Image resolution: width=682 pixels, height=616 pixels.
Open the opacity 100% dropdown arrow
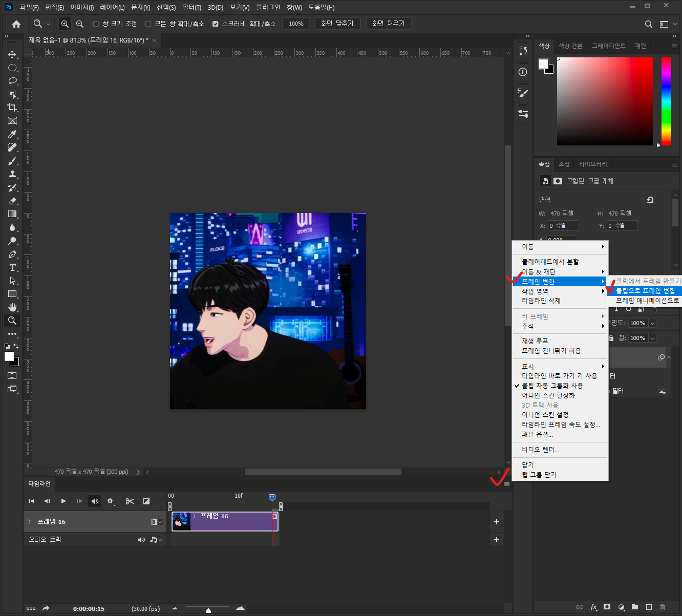coord(652,323)
